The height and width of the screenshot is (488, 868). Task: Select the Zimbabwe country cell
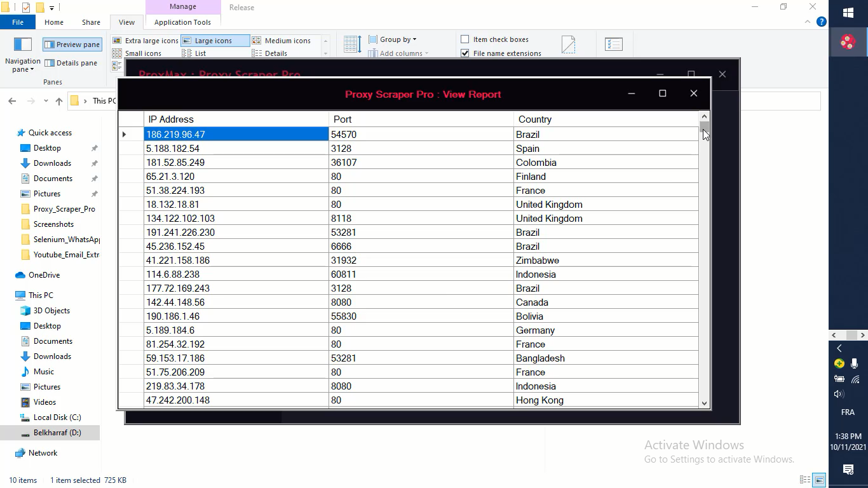point(606,261)
